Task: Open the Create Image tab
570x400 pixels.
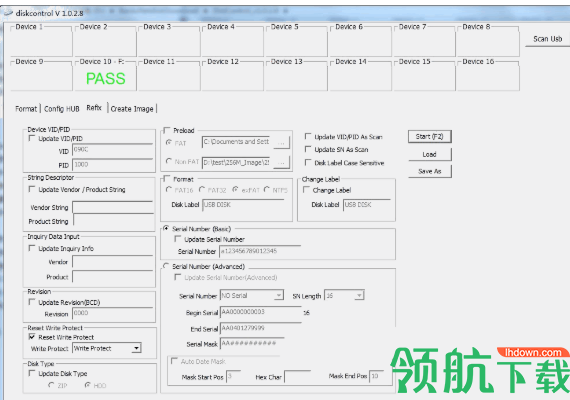Action: [132, 109]
